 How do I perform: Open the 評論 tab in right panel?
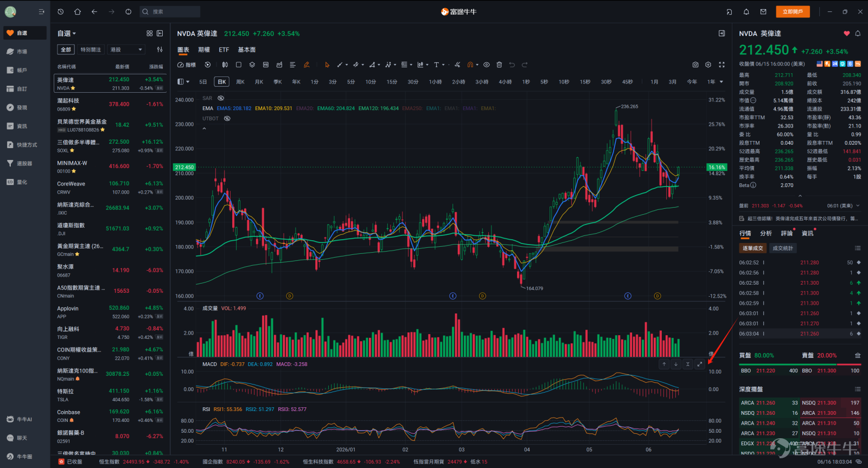787,233
